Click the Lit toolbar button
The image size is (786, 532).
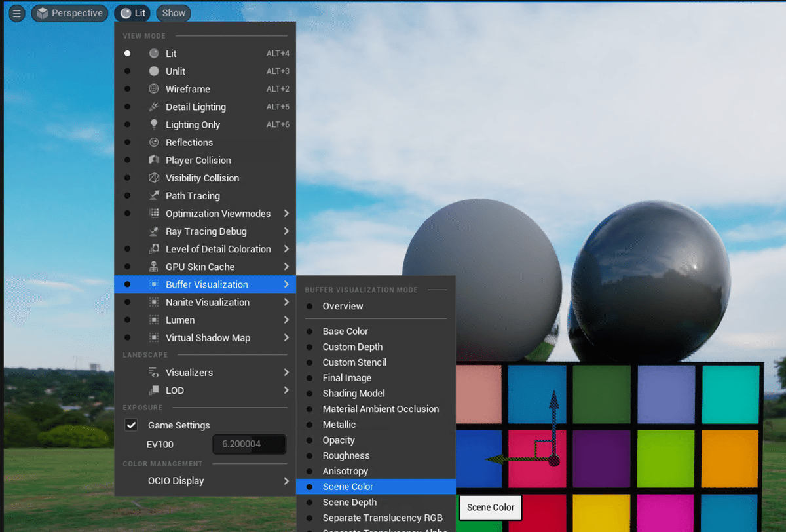pyautogui.click(x=132, y=12)
